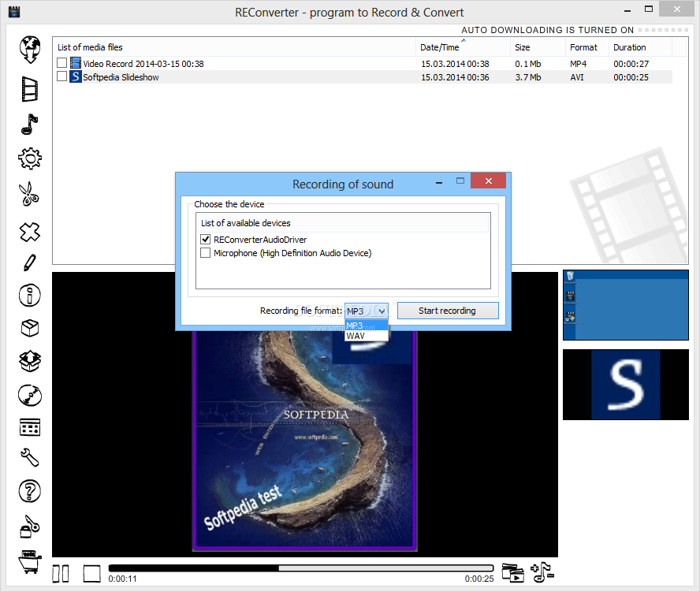Image resolution: width=700 pixels, height=592 pixels.
Task: Select the film strip video icon
Action: click(30, 89)
